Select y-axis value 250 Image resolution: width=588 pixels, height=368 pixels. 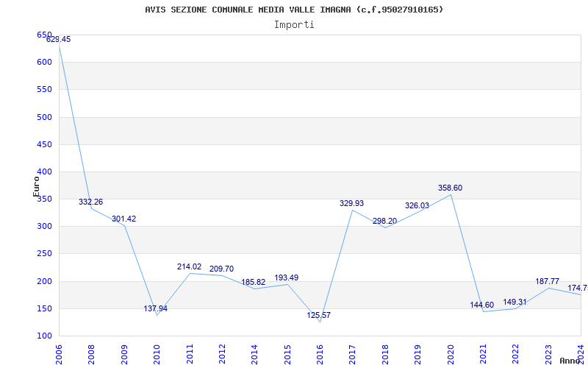coord(44,254)
